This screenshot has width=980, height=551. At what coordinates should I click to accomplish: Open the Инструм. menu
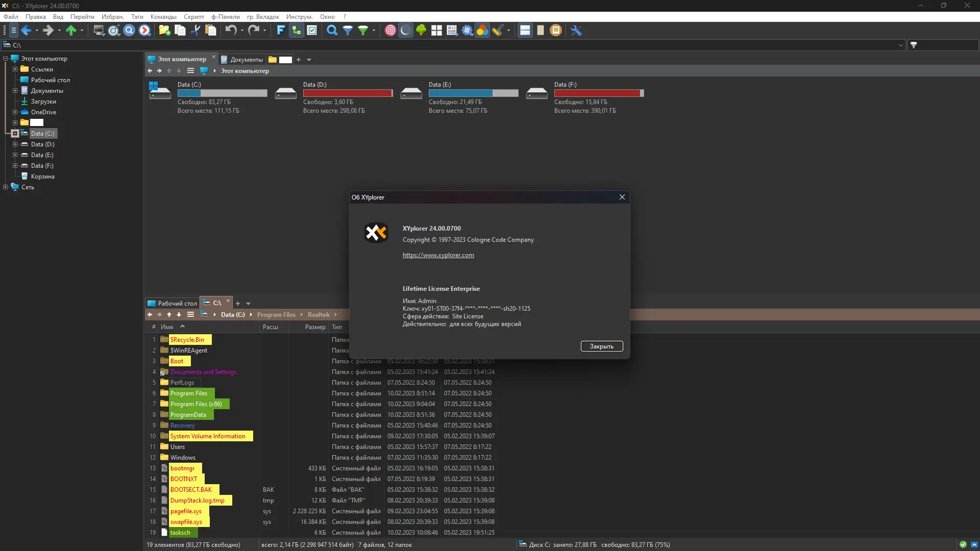click(x=299, y=17)
